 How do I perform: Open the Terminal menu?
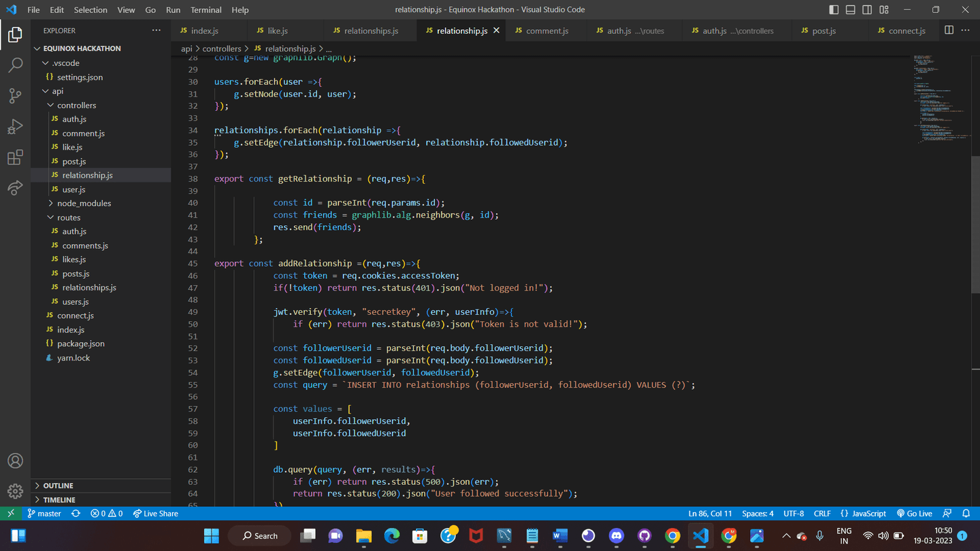(206, 10)
